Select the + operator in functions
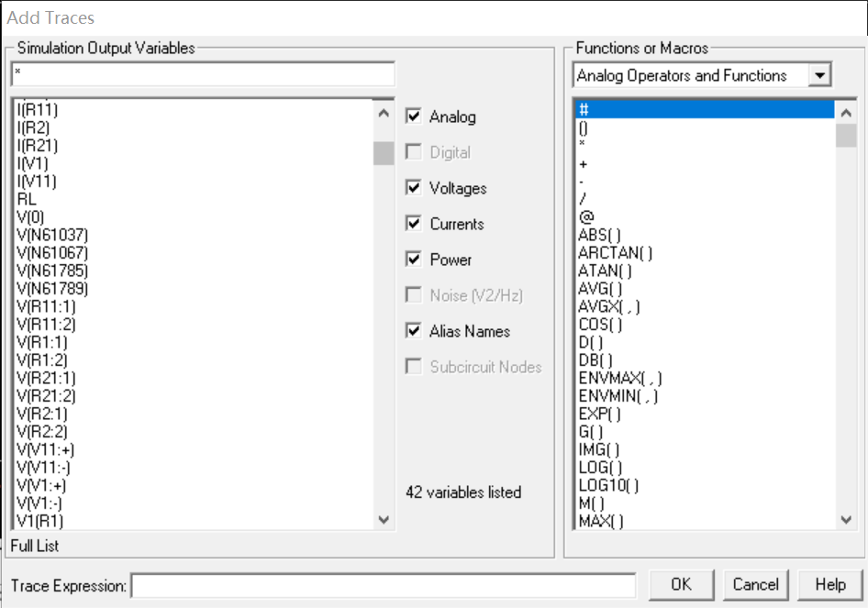Image resolution: width=868 pixels, height=608 pixels. [583, 164]
